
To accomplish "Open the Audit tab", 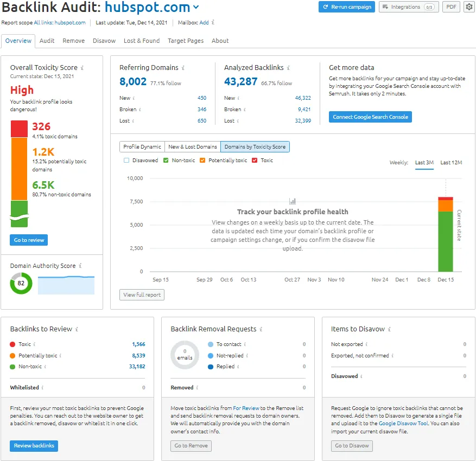I will [x=47, y=41].
